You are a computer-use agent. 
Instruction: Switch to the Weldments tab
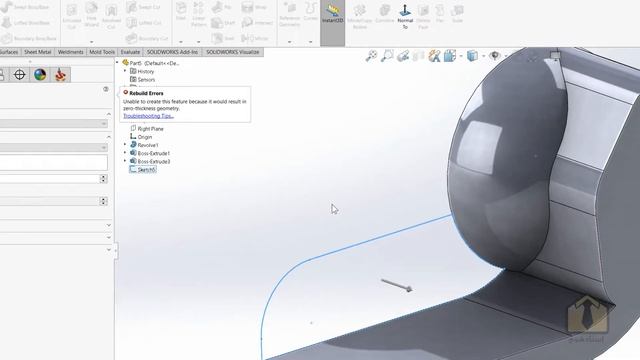(70, 52)
